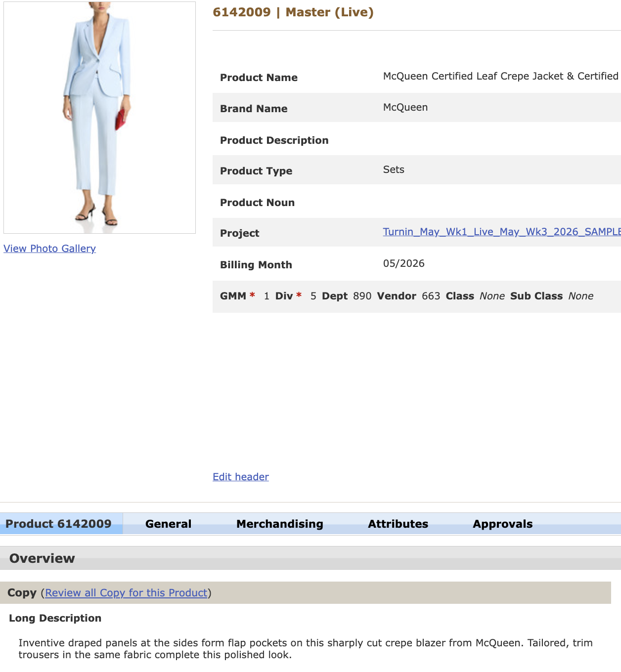The width and height of the screenshot is (621, 672).
Task: Click Review all Copy for this Product link
Action: [x=126, y=593]
